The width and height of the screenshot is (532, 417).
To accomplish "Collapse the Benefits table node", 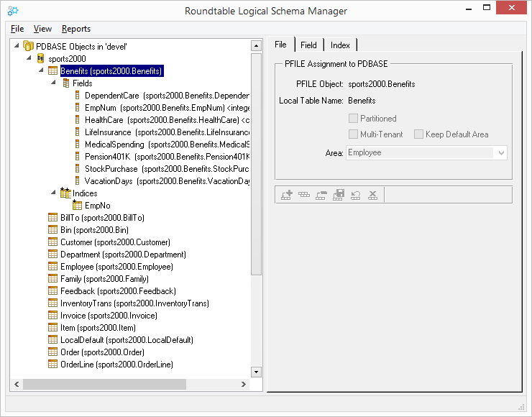I will 42,70.
